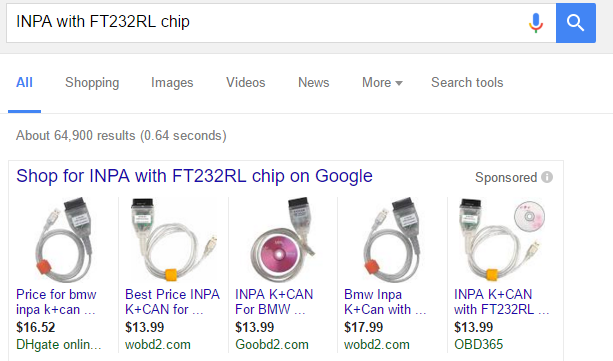Open 'INPA K+CAN with FT232RL' listing
This screenshot has width=613, height=361.
tap(501, 302)
